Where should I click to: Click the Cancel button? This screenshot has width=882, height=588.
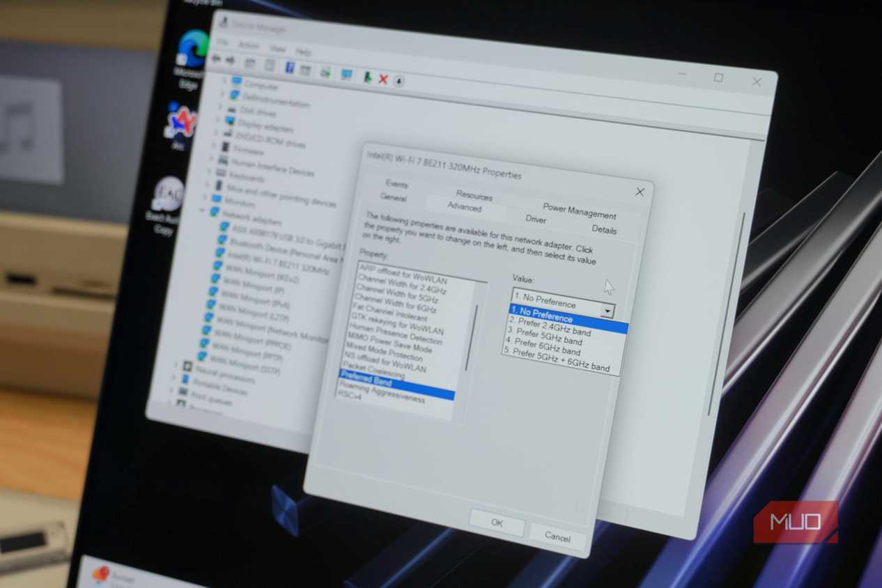[557, 536]
